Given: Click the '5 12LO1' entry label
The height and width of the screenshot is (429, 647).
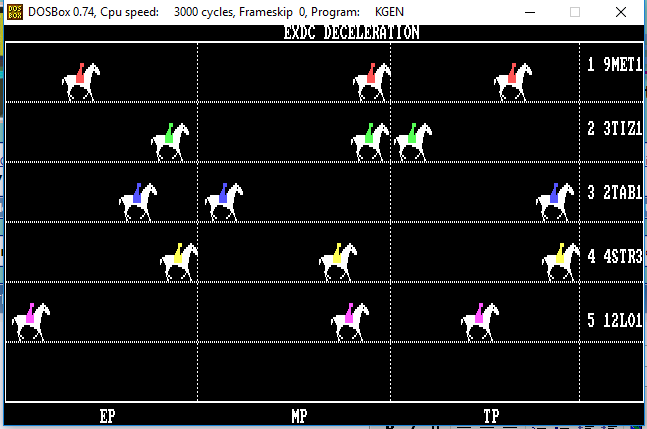Looking at the screenshot, I should [x=615, y=320].
